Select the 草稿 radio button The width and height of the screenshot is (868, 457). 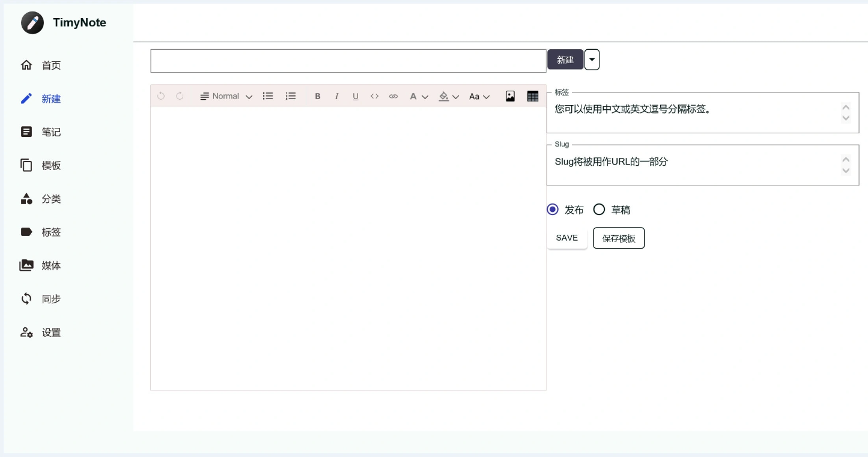coord(599,210)
